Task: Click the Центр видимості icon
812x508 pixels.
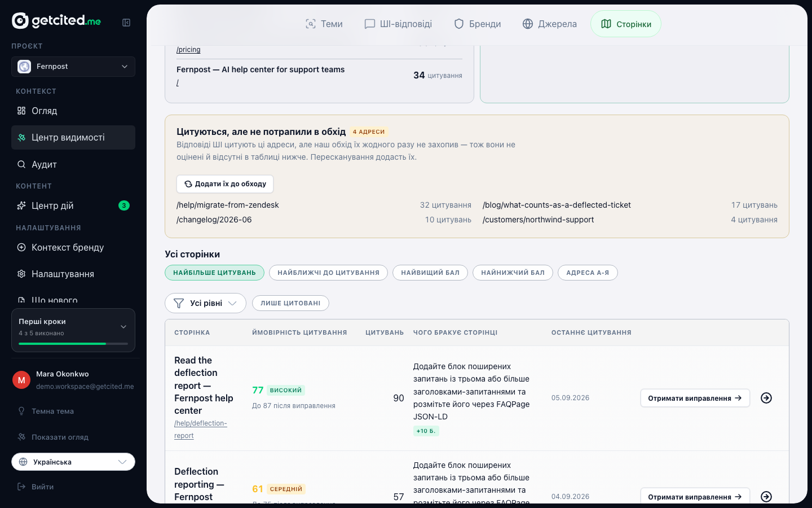Action: pyautogui.click(x=21, y=138)
